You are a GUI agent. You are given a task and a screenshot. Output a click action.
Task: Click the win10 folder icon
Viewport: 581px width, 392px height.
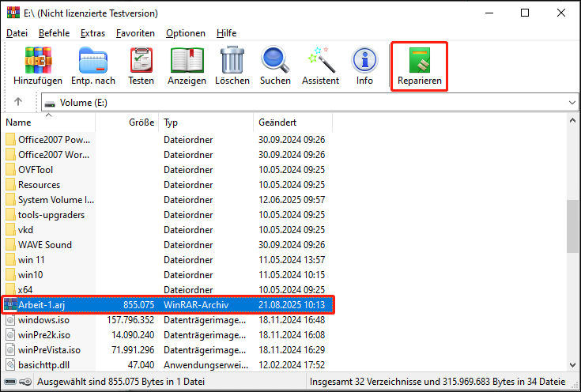tap(11, 275)
